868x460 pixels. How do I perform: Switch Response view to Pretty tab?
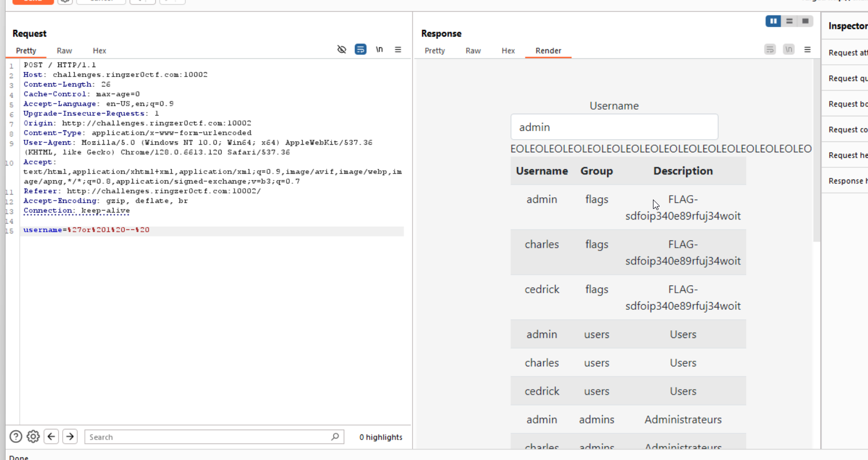435,50
